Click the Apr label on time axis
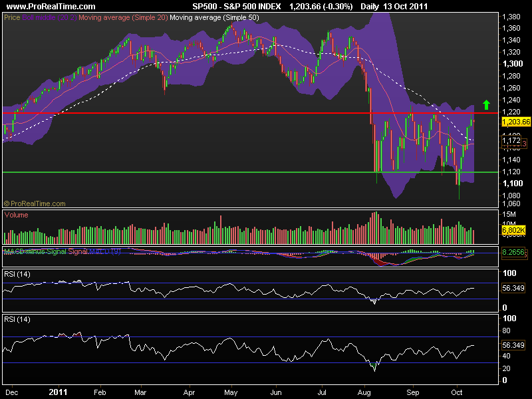 pos(189,392)
